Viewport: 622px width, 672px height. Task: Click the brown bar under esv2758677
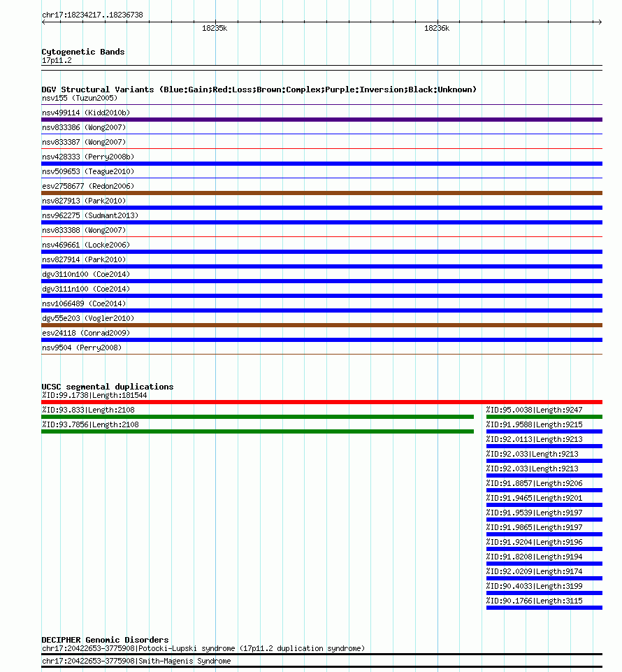(321, 193)
